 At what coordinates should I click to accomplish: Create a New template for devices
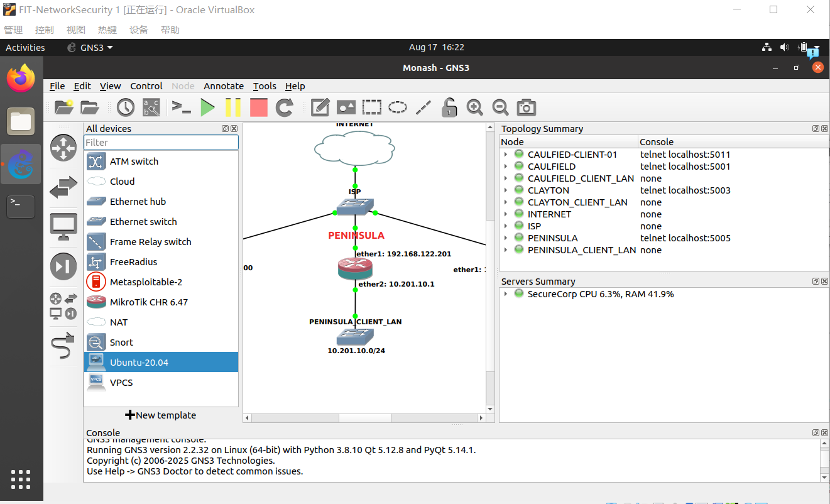161,415
